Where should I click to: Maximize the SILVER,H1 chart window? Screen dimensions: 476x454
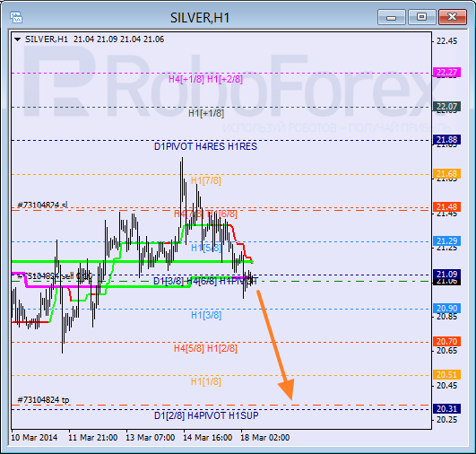(421, 17)
